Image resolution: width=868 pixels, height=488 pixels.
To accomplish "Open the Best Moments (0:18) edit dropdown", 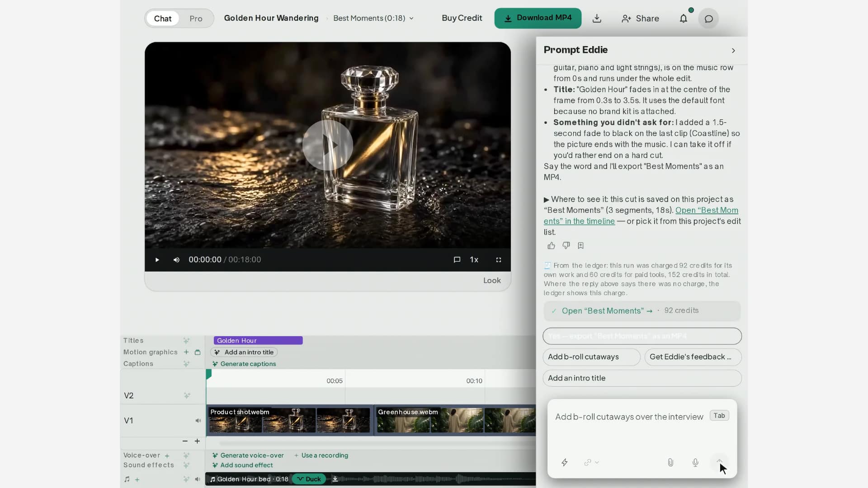I will pyautogui.click(x=373, y=18).
